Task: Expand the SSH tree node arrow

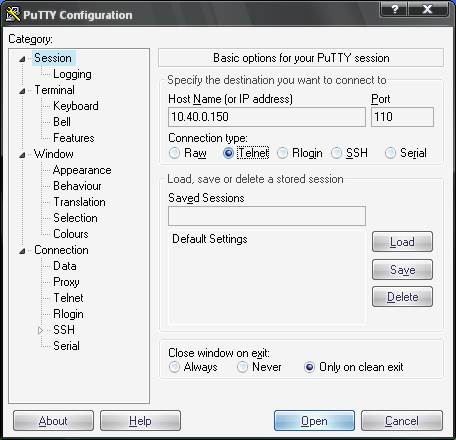Action: pos(41,330)
